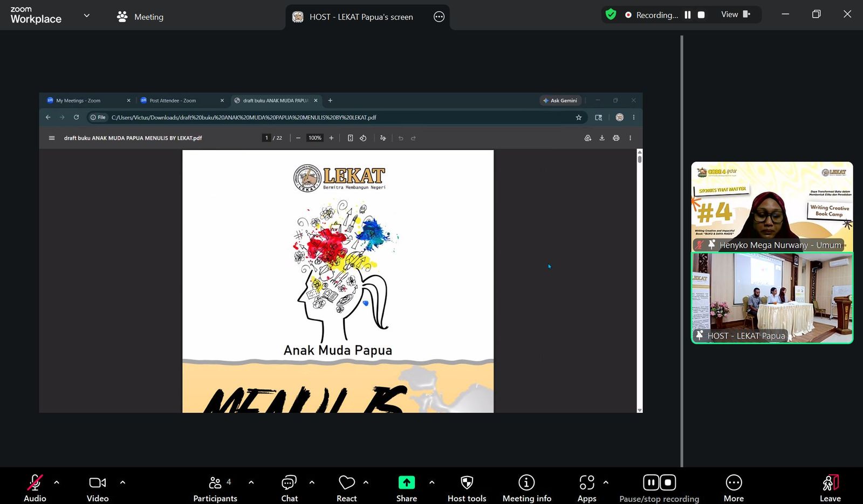Viewport: 863px width, 504px height.
Task: Open Host tools shield
Action: [467, 488]
